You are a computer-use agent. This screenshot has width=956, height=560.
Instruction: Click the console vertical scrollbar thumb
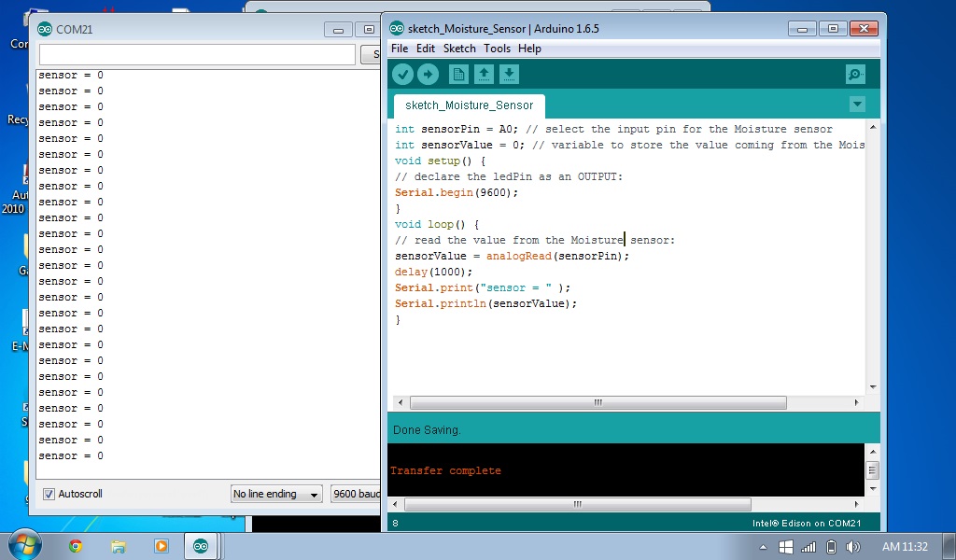[873, 470]
